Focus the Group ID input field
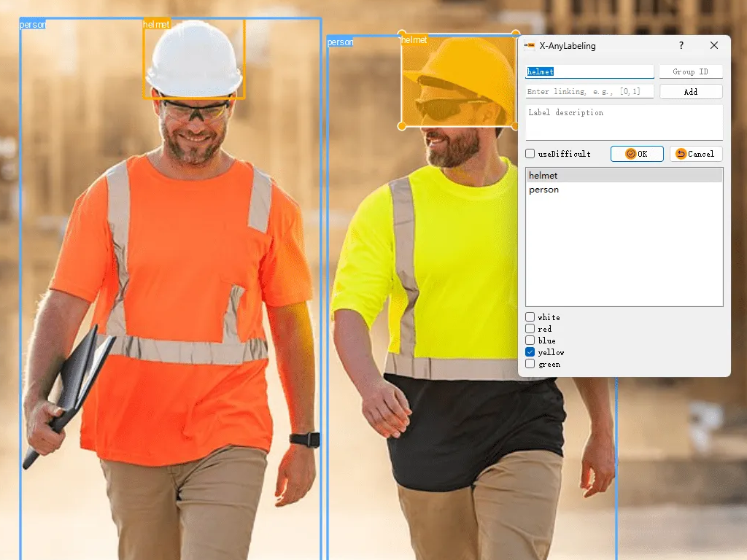The height and width of the screenshot is (560, 747). click(x=690, y=71)
